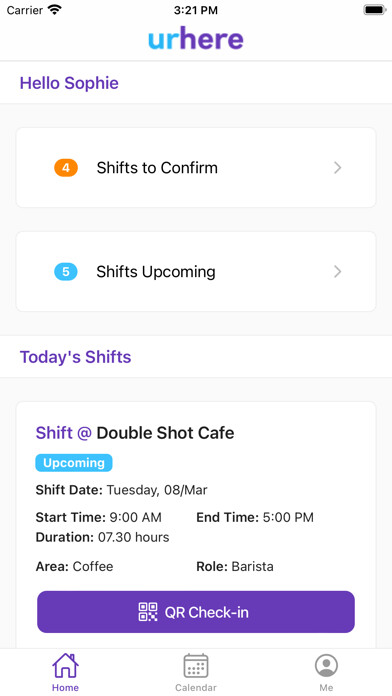Tap the QR code icon on check-in button

(x=148, y=612)
